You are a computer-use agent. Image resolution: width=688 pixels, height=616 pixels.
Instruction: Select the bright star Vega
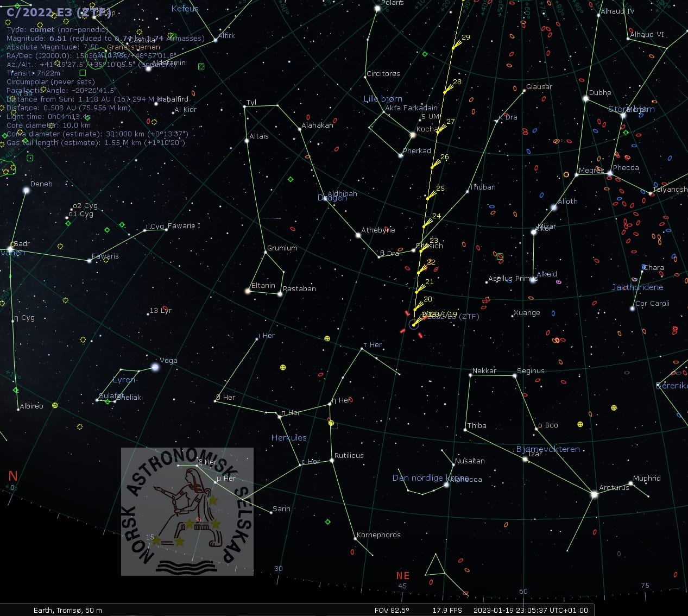tap(155, 367)
